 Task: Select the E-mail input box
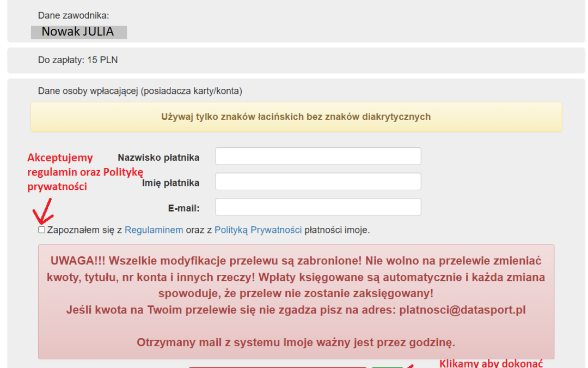(x=318, y=207)
